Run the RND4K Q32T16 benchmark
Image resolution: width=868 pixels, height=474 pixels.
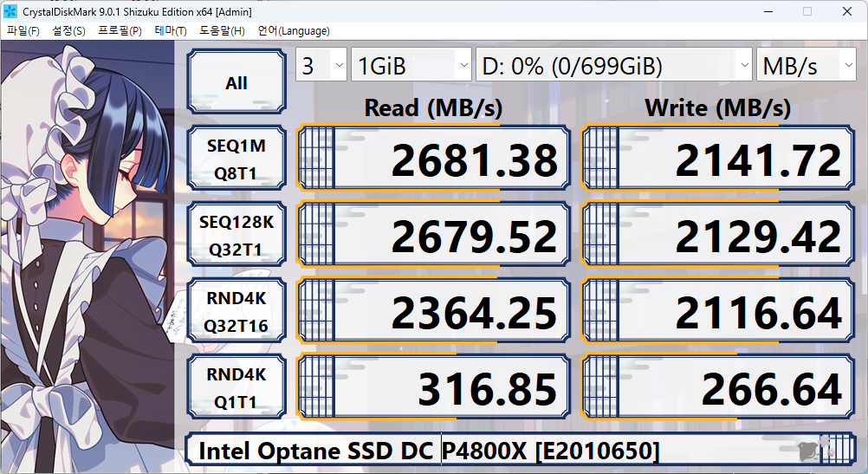(x=236, y=311)
